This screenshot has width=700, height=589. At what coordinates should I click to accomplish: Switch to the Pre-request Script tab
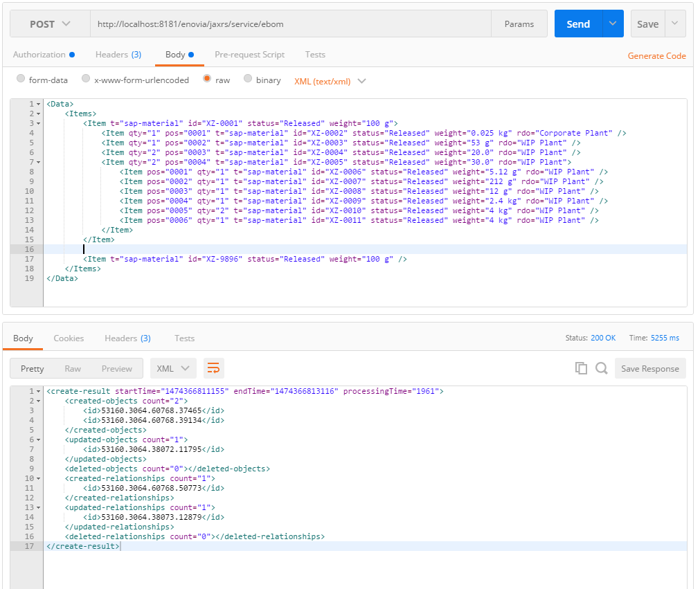point(249,55)
